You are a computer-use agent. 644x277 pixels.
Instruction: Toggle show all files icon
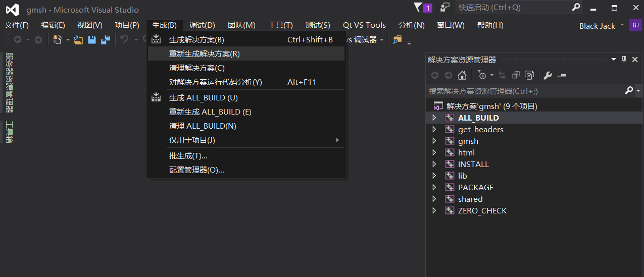point(529,75)
